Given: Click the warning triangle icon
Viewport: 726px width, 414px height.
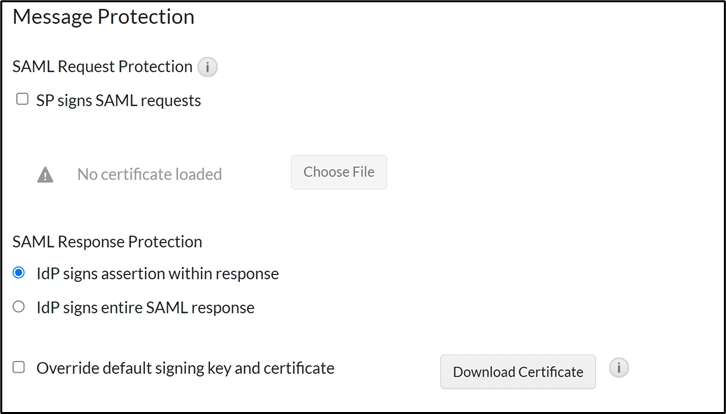Looking at the screenshot, I should tap(45, 174).
